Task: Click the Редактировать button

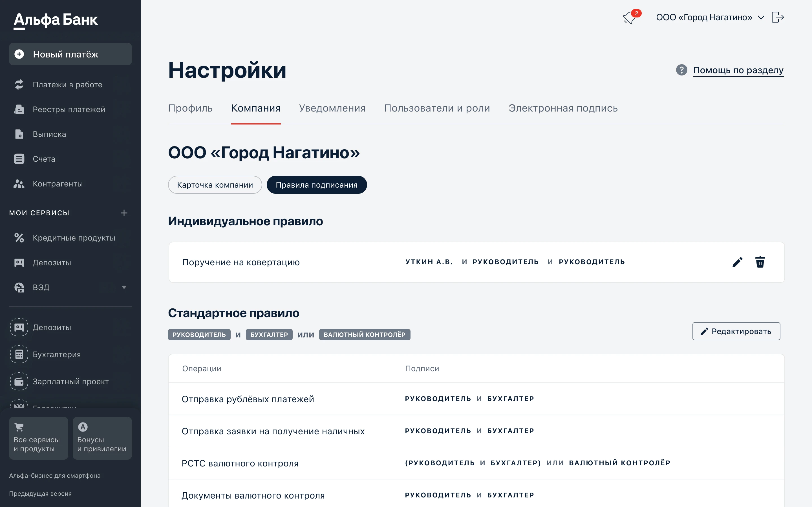Action: [x=736, y=331]
